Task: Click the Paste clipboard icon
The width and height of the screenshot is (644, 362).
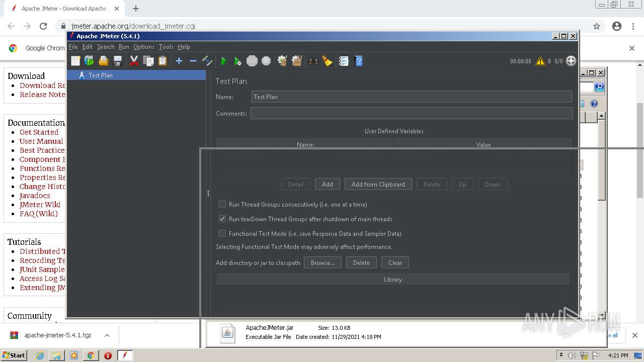Action: (162, 61)
